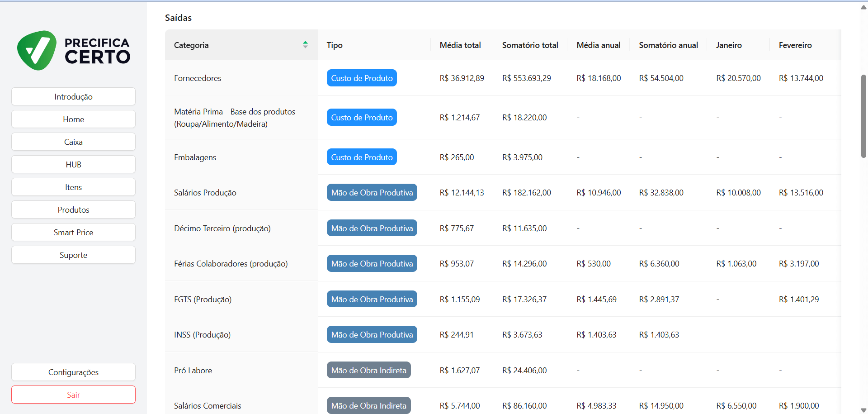This screenshot has height=414, width=868.
Task: Select Itens in the sidebar
Action: 73,187
